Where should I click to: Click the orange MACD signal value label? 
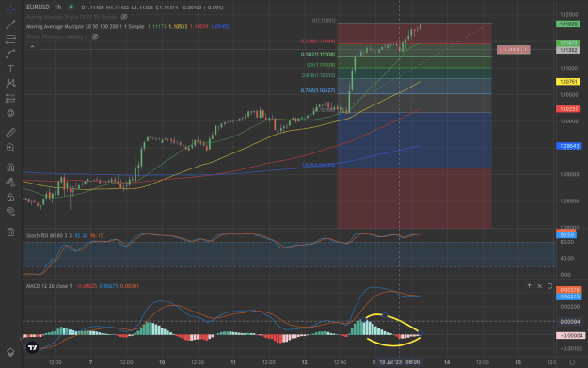pos(568,290)
